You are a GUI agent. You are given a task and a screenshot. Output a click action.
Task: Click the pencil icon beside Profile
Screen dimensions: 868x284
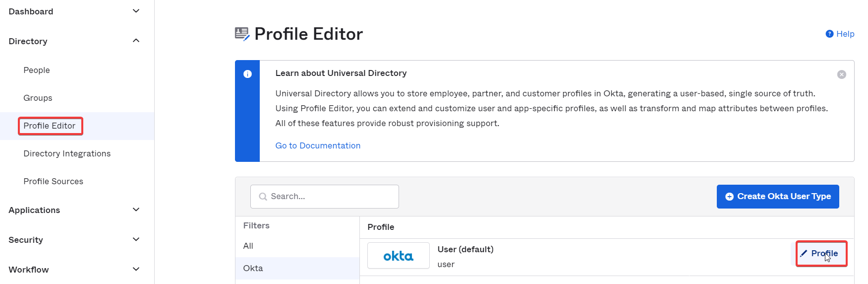[804, 253]
